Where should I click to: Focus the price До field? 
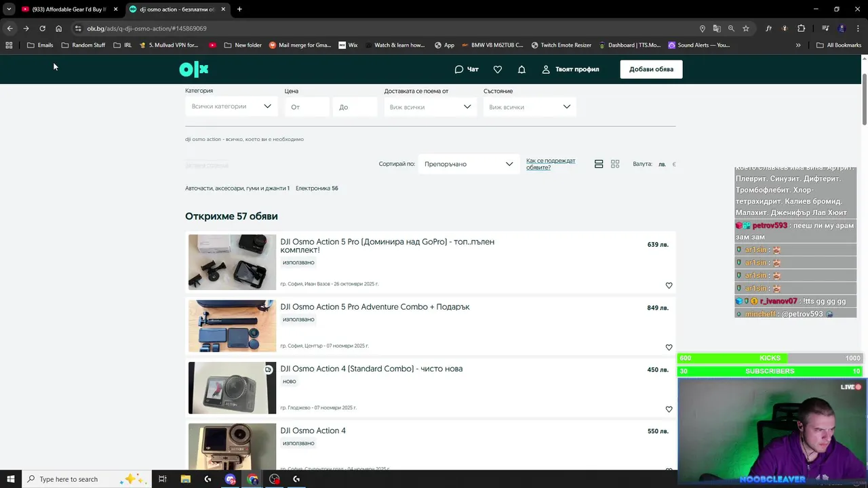coord(355,107)
